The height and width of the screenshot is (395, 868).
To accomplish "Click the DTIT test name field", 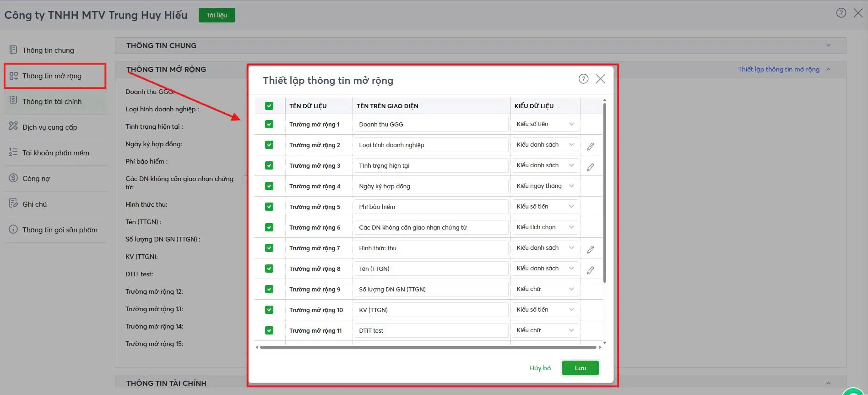I will point(431,330).
